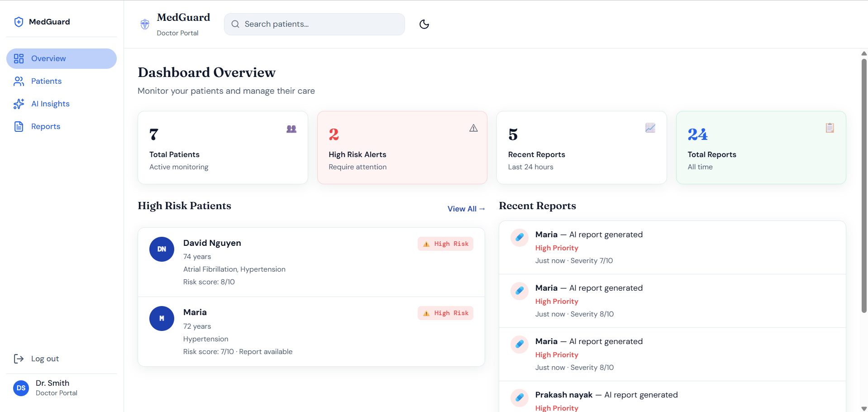The height and width of the screenshot is (412, 868).
Task: Click Maria's M avatar in High Risk Patients
Action: (x=162, y=318)
